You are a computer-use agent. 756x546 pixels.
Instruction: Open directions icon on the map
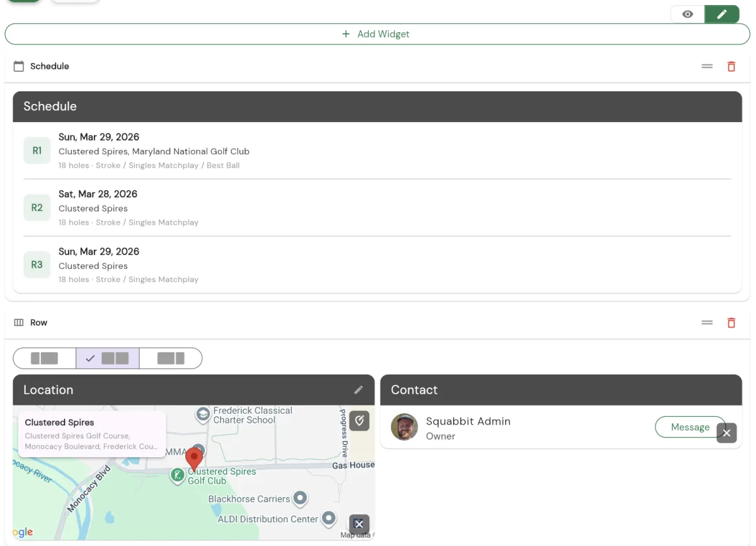pos(359,421)
